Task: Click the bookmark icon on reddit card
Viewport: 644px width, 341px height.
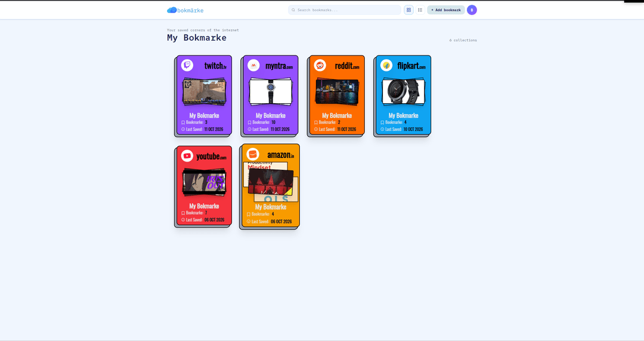Action: point(316,122)
